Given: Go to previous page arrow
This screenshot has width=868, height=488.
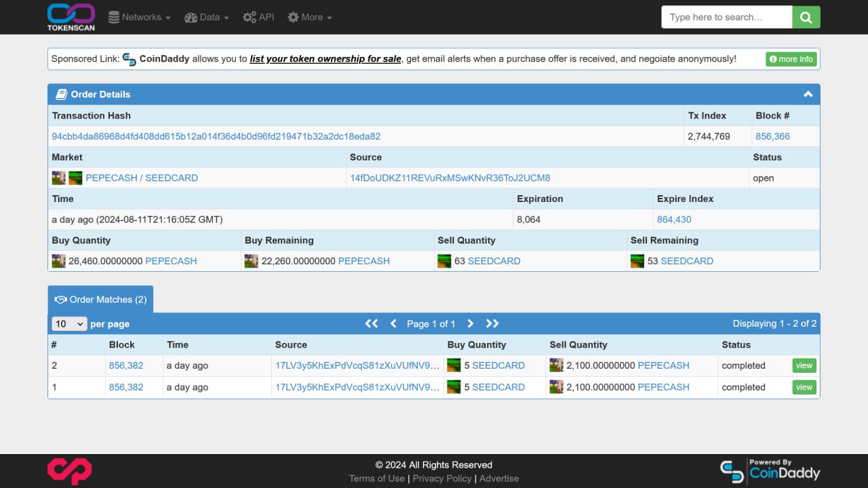Looking at the screenshot, I should click(x=393, y=323).
